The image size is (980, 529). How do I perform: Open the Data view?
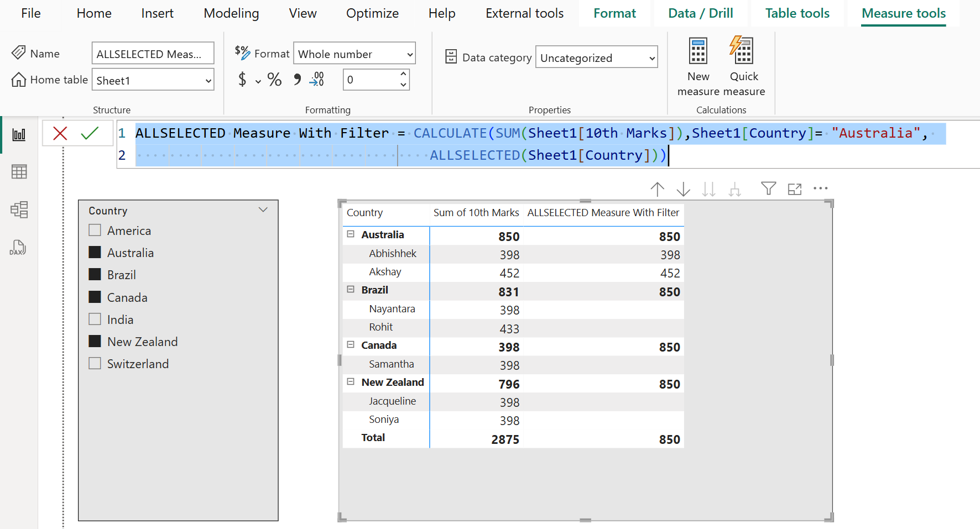[x=19, y=171]
